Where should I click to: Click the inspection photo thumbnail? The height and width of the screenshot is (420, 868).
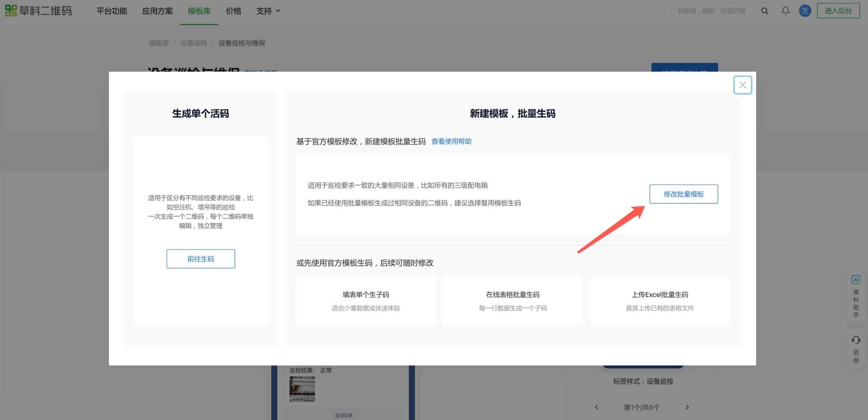(x=302, y=389)
